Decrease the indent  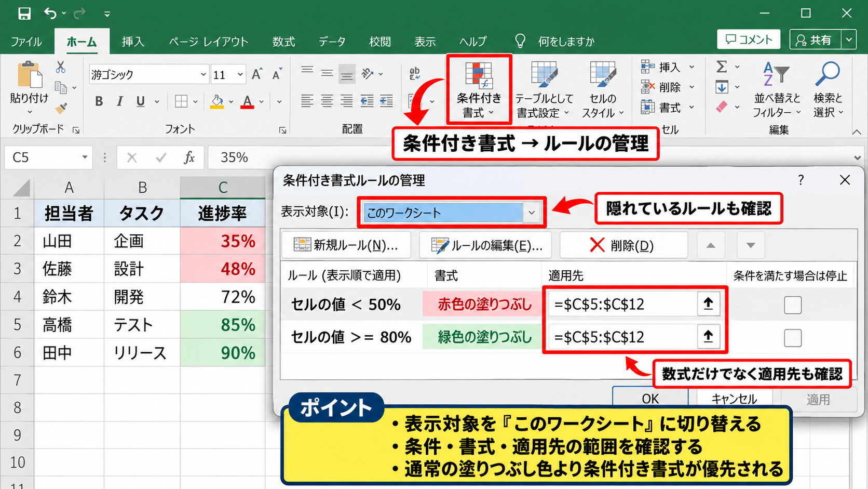(367, 101)
